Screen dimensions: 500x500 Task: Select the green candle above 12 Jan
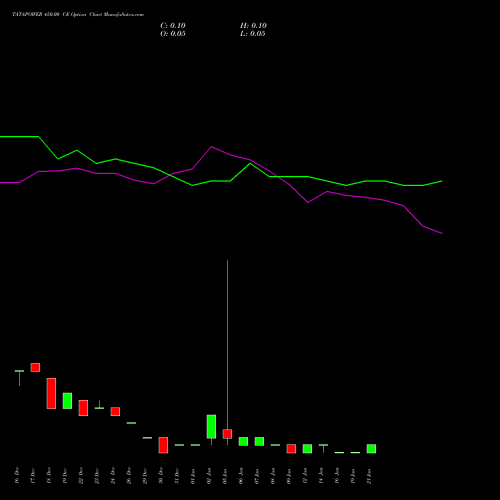click(x=307, y=449)
